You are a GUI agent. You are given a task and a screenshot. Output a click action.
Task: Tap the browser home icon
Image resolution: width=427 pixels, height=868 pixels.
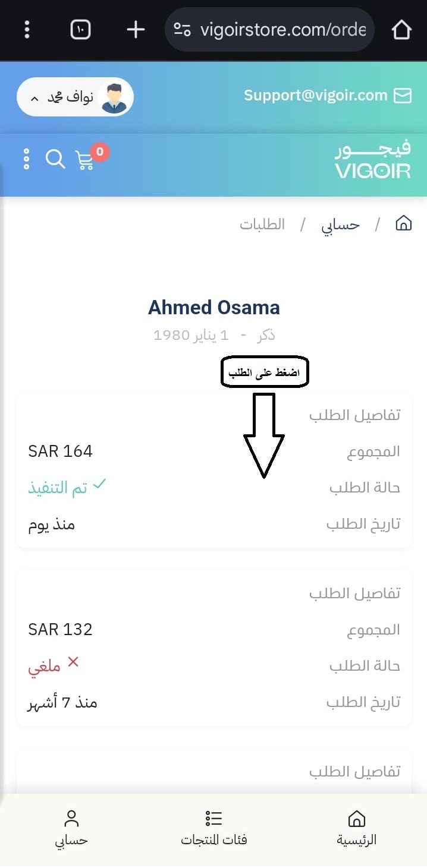(402, 29)
